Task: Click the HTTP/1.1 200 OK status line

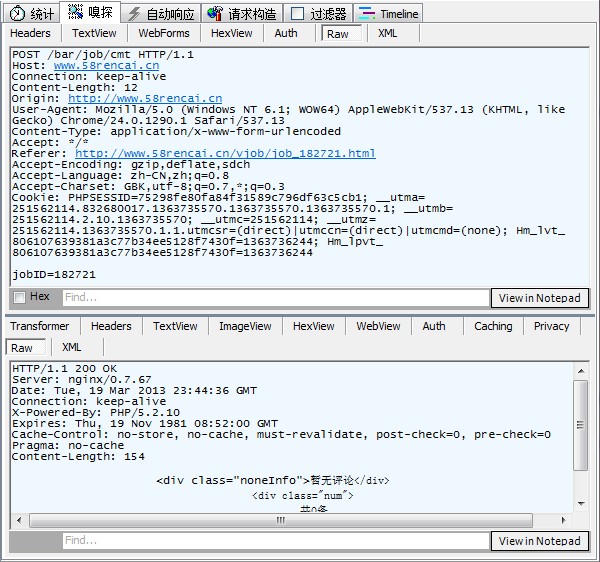Action: [x=65, y=368]
